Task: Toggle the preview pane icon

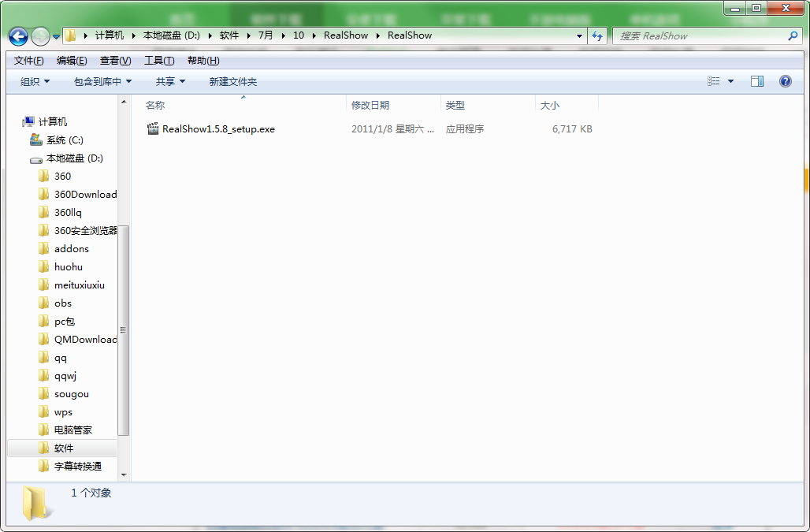Action: tap(756, 81)
